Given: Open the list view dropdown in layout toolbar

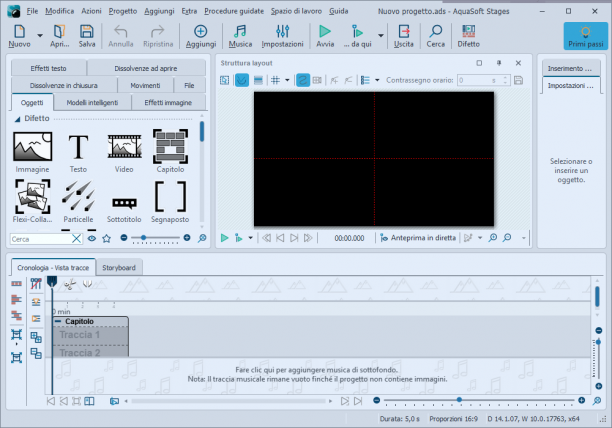Looking at the screenshot, I should (x=377, y=80).
